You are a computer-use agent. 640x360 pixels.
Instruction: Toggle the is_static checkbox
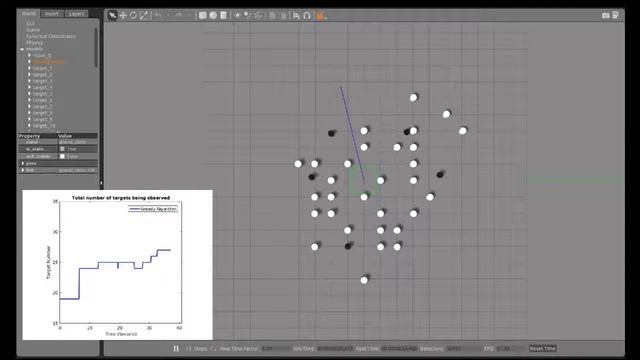click(x=62, y=149)
